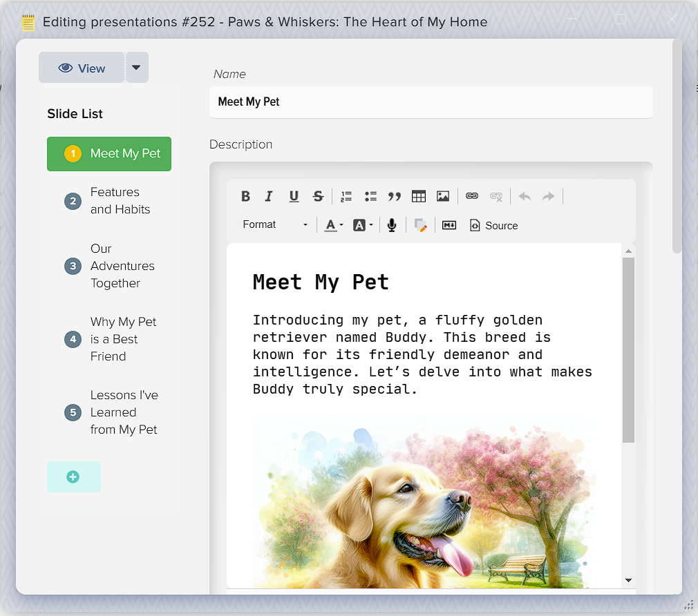Click the Meet My Pet heading in editor
Viewport: 698px width, 616px height.
[x=321, y=282]
